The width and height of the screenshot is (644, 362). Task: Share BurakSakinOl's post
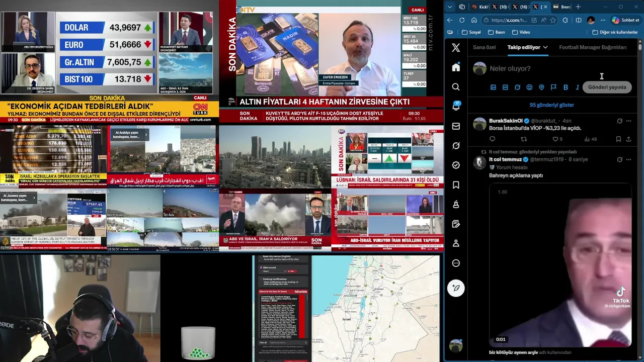pyautogui.click(x=628, y=139)
